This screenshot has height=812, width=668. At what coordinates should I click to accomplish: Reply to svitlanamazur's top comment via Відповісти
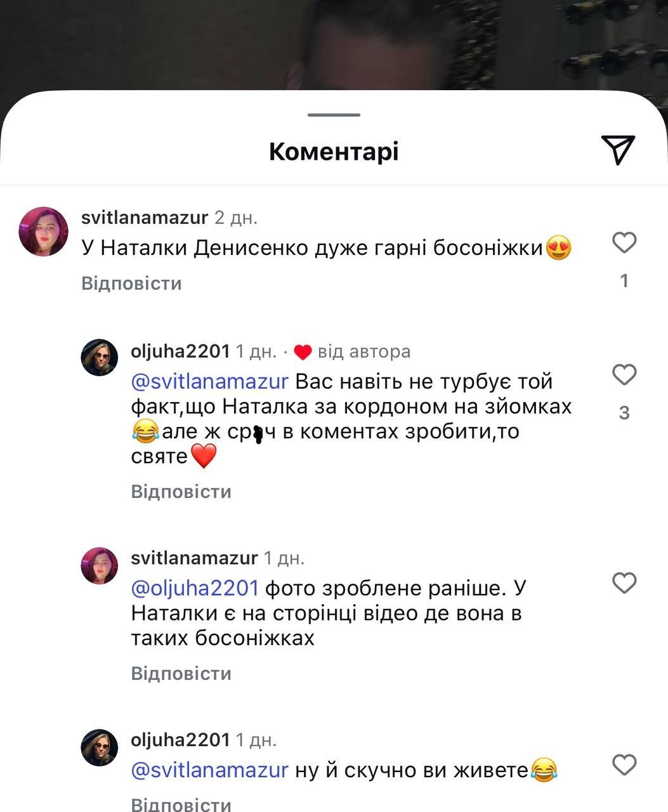point(131,283)
